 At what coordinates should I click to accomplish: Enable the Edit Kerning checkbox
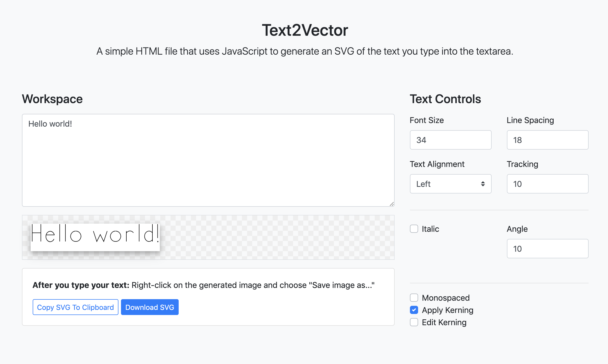click(x=414, y=322)
